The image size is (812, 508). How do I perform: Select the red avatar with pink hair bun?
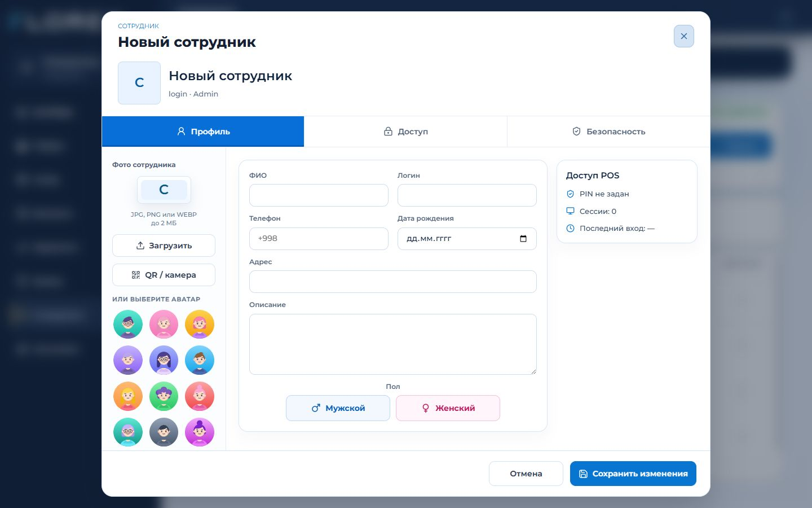coord(200,396)
